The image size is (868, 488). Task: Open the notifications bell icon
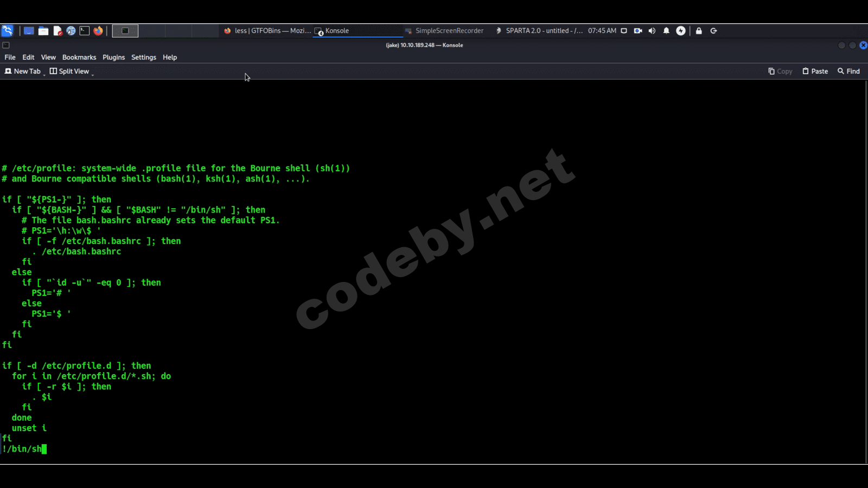[x=666, y=31]
